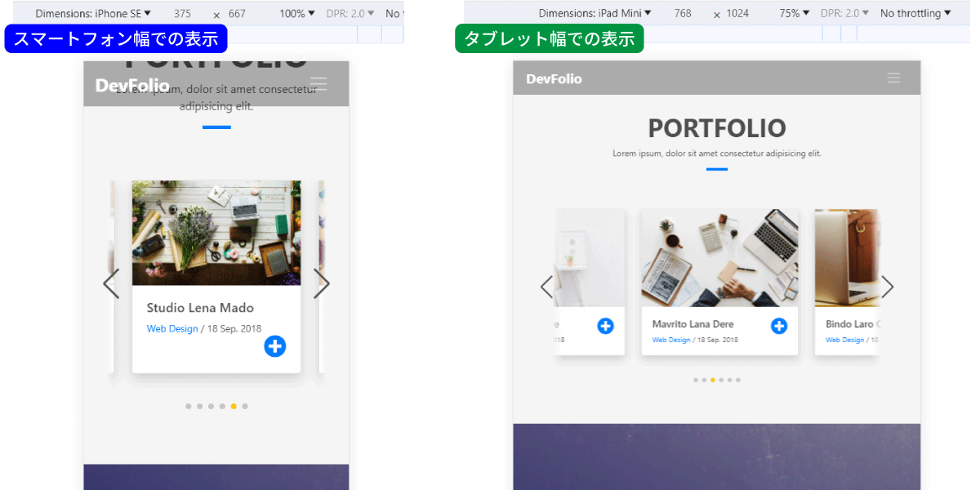Click the next-slide arrow in the tablet carousel

coord(888,287)
